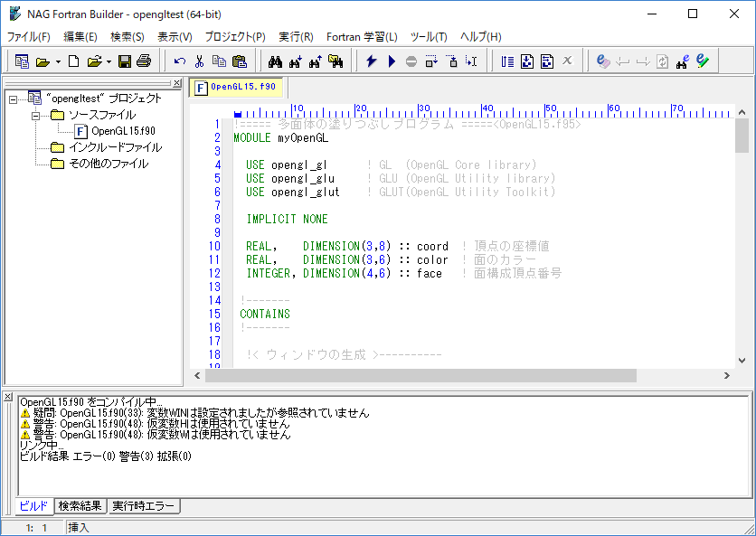Close the build output panel

pyautogui.click(x=8, y=397)
